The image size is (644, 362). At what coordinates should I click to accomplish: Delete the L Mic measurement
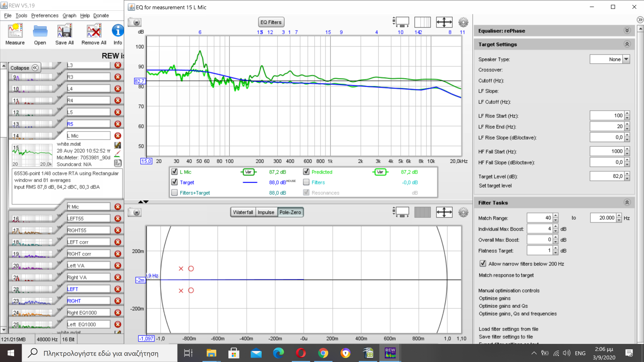118,136
